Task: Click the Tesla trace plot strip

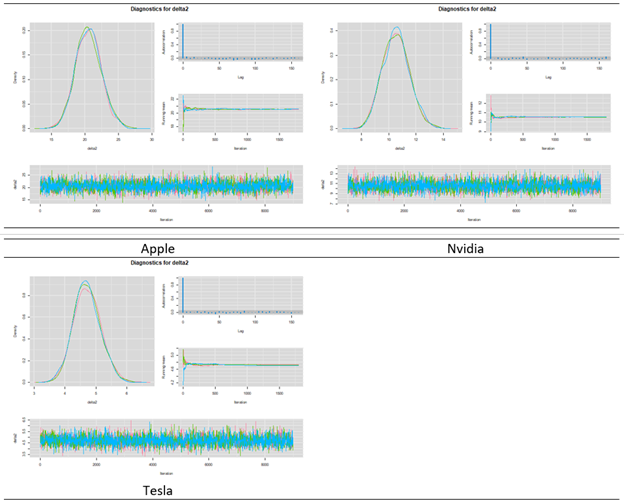Action: (x=166, y=439)
